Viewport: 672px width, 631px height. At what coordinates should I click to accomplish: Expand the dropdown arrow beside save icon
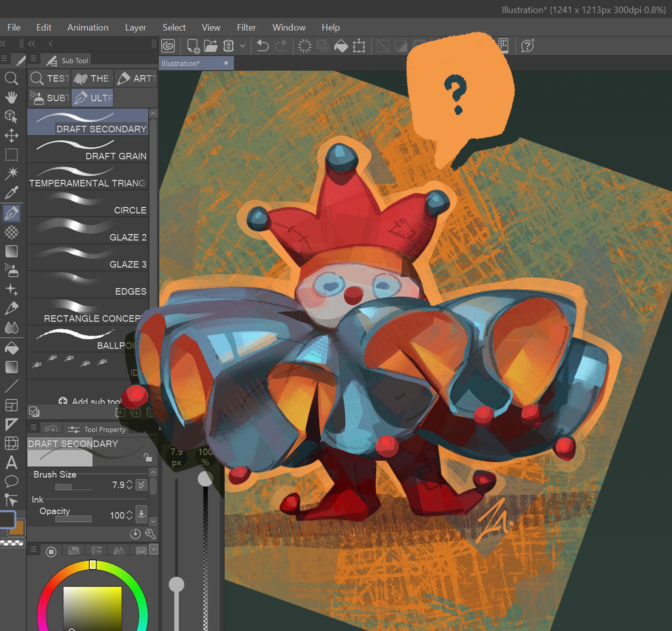tap(243, 46)
